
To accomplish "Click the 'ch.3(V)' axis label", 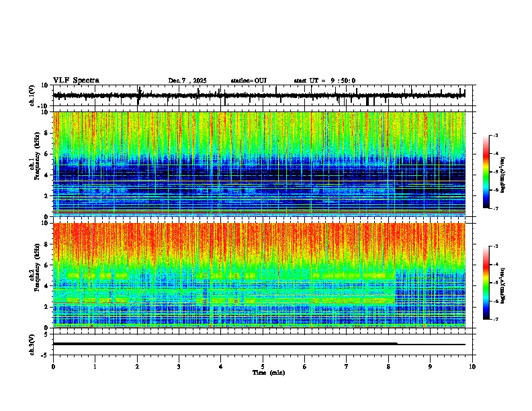I will coord(32,345).
